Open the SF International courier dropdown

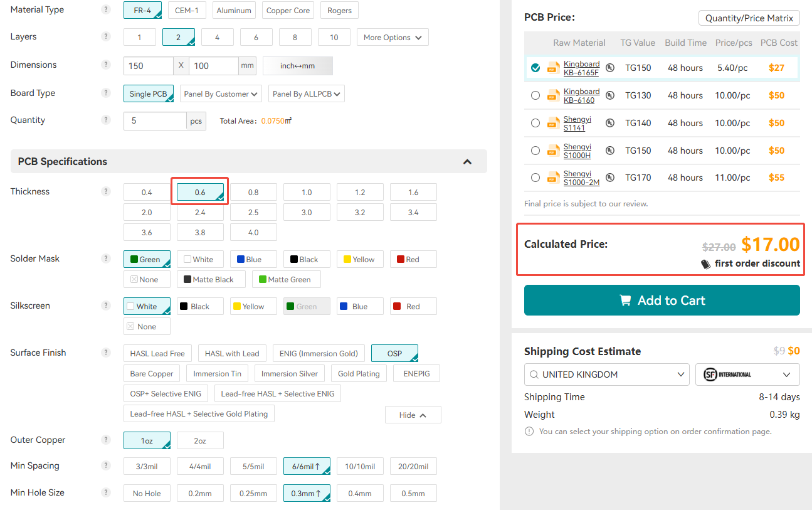pos(747,375)
